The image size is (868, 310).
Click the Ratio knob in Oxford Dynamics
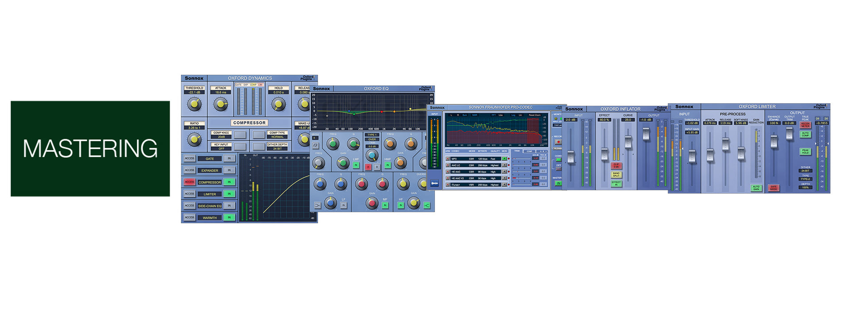(x=194, y=139)
